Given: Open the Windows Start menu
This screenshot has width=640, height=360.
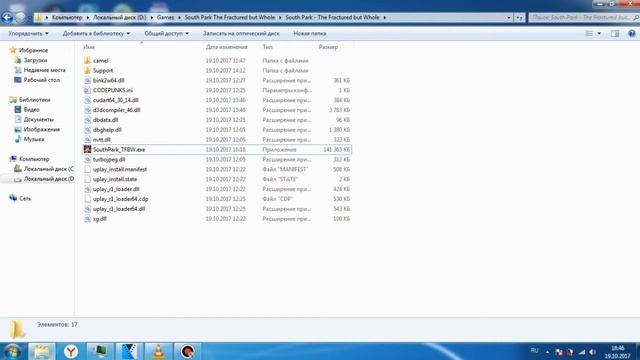Looking at the screenshot, I should tap(12, 351).
